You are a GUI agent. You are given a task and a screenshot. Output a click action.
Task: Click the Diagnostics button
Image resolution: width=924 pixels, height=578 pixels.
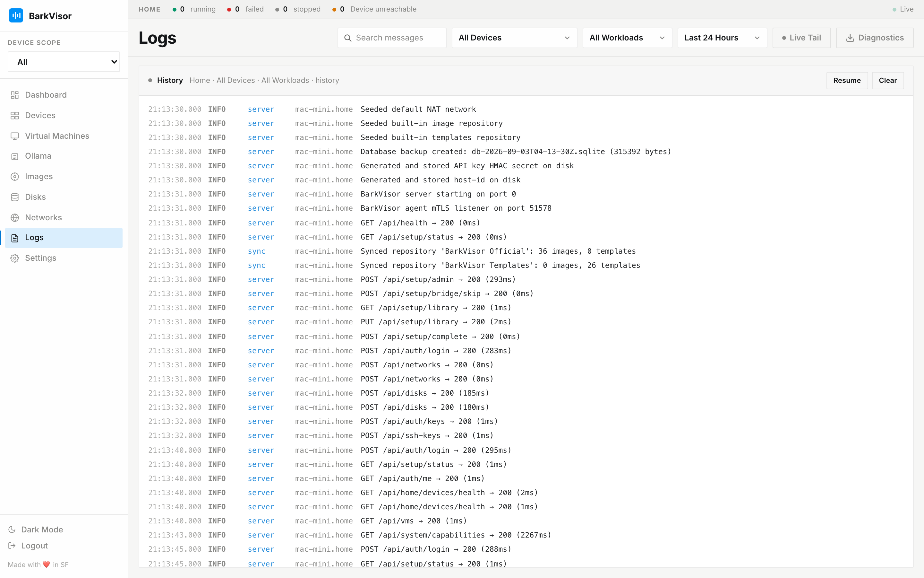point(875,38)
